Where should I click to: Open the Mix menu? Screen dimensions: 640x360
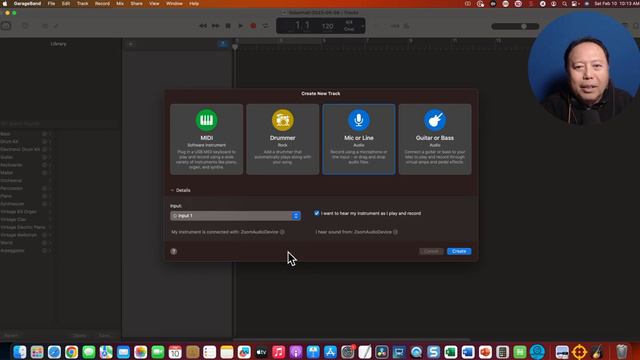coord(120,4)
